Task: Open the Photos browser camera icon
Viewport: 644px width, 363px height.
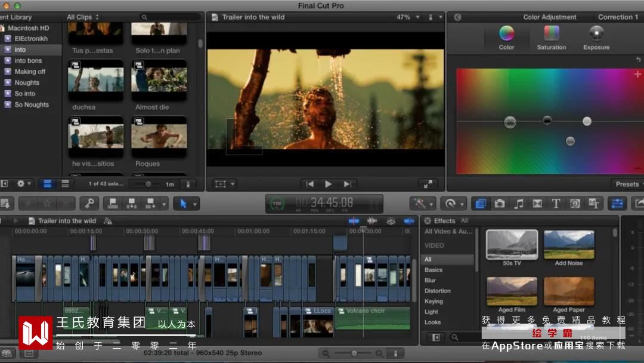Action: click(500, 204)
